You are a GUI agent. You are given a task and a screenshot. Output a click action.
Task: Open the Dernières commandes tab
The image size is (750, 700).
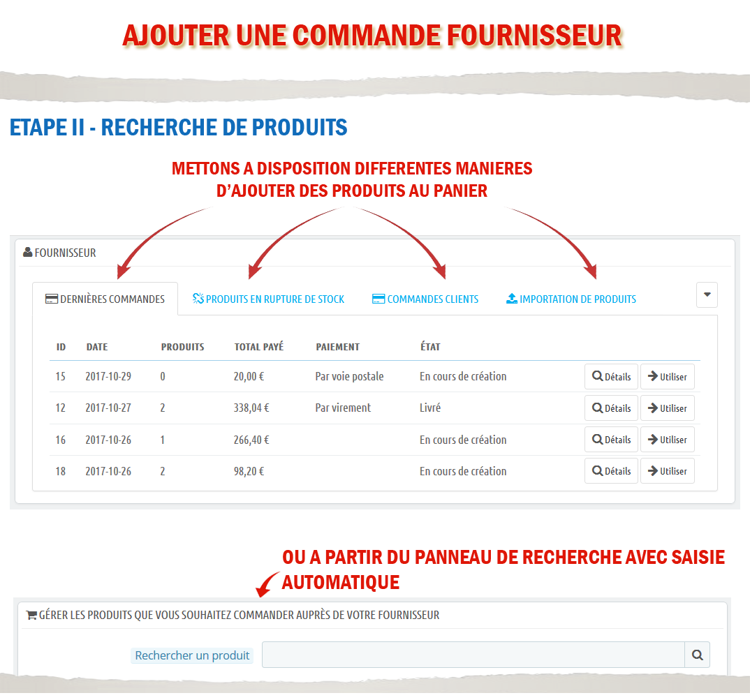click(112, 299)
